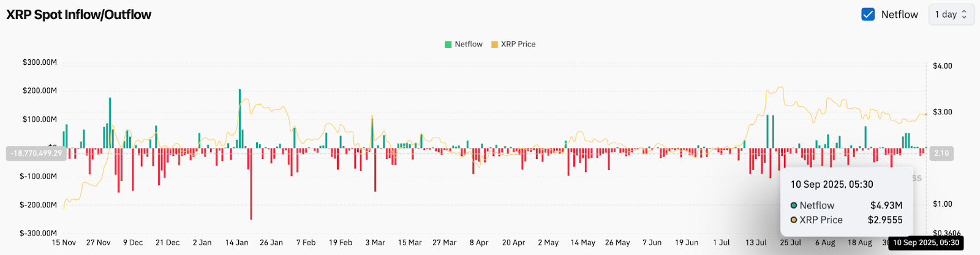Image resolution: width=980 pixels, height=255 pixels.
Task: Click the 9 Dec date label
Action: click(x=133, y=243)
